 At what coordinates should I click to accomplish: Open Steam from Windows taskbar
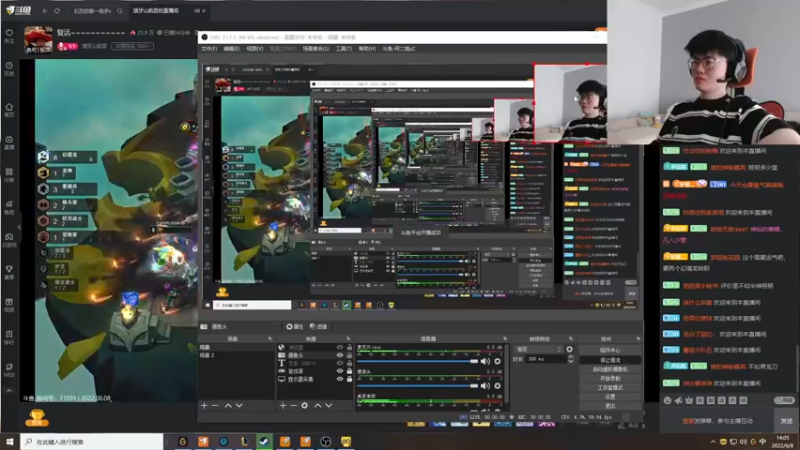264,441
